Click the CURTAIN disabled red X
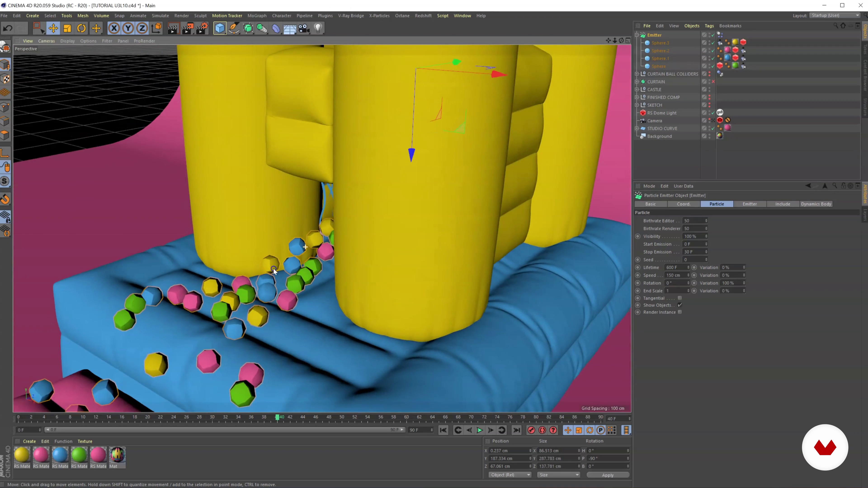868x488 pixels. (713, 82)
